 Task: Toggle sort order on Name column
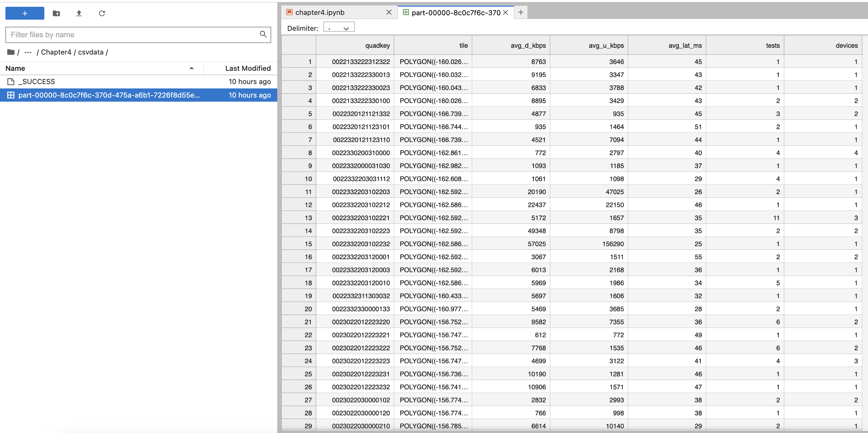tap(98, 68)
